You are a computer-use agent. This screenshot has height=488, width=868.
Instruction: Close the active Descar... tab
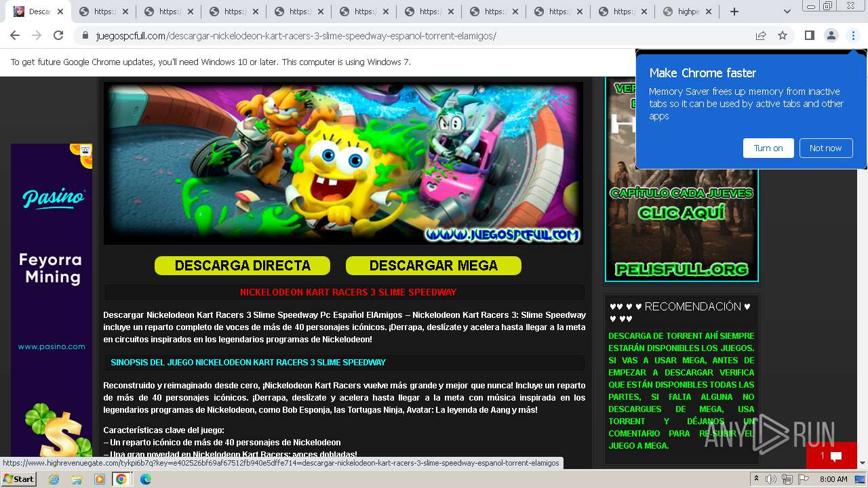(x=60, y=12)
